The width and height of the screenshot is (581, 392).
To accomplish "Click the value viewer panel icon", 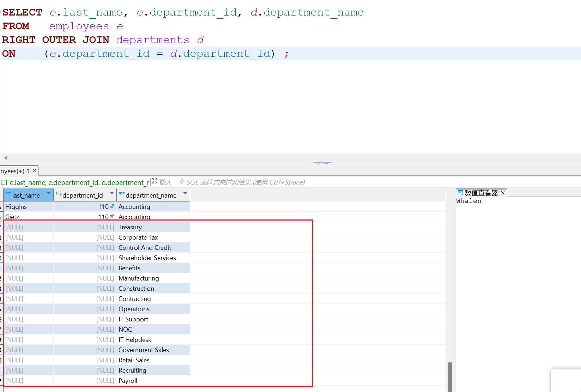I will 460,193.
